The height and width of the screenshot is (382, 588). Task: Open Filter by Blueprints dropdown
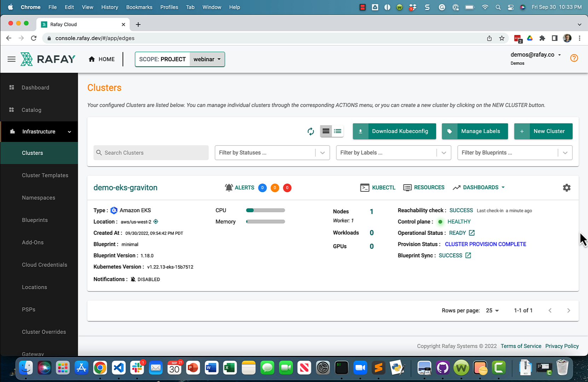(x=515, y=152)
